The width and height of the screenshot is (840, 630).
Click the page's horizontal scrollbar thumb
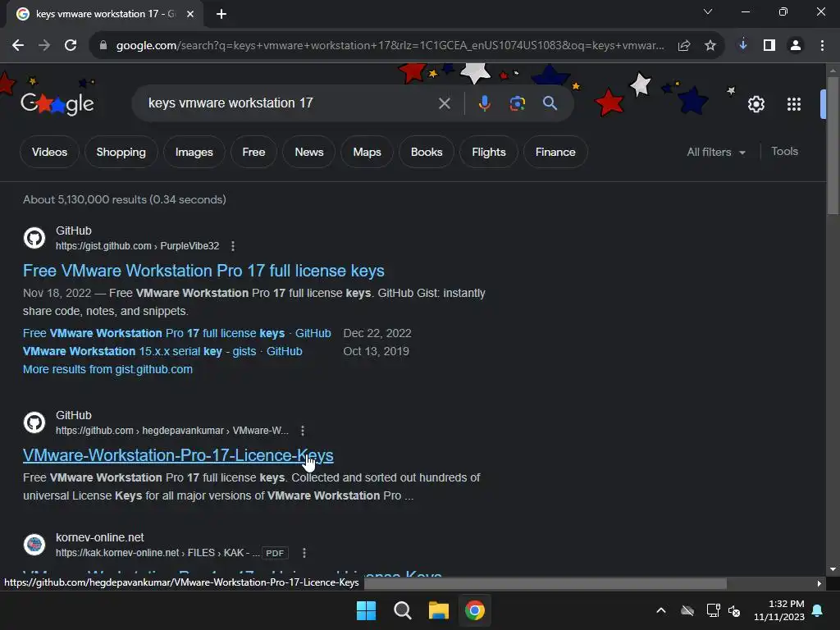coord(545,583)
